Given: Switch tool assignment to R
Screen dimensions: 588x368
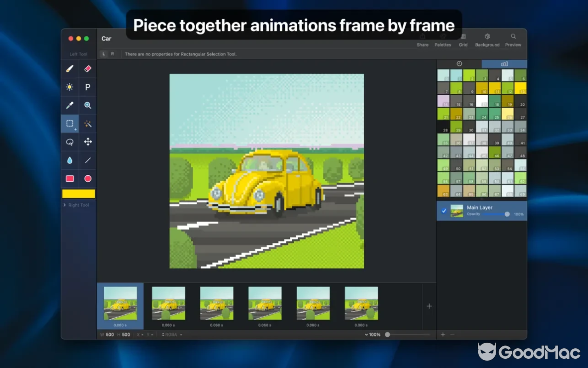Looking at the screenshot, I should tap(112, 54).
